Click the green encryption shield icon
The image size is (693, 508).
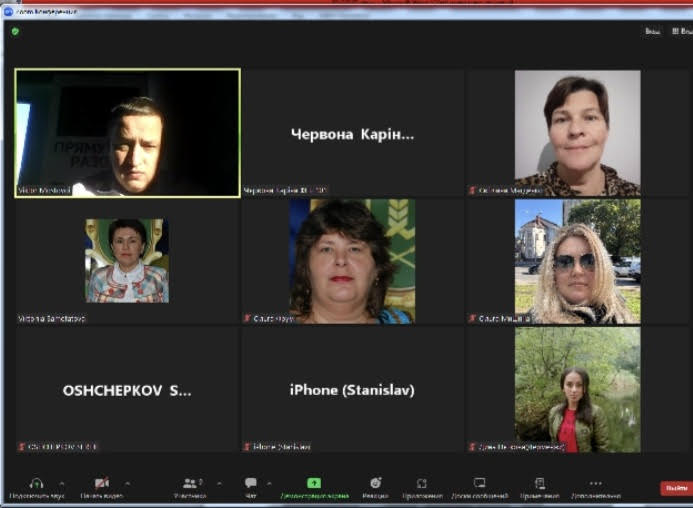point(15,32)
